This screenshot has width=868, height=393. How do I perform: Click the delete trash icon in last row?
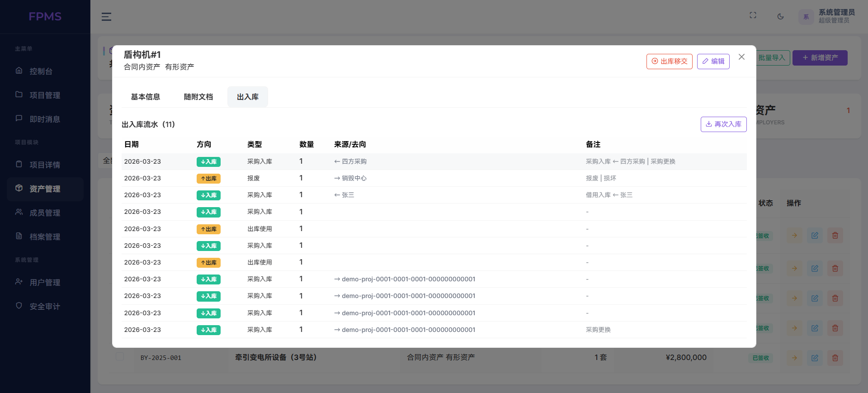[835, 358]
